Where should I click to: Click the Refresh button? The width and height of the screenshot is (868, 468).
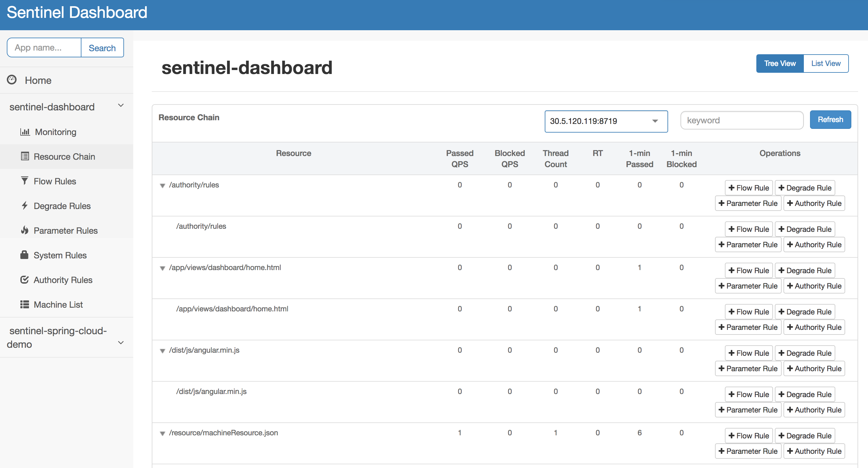click(830, 120)
